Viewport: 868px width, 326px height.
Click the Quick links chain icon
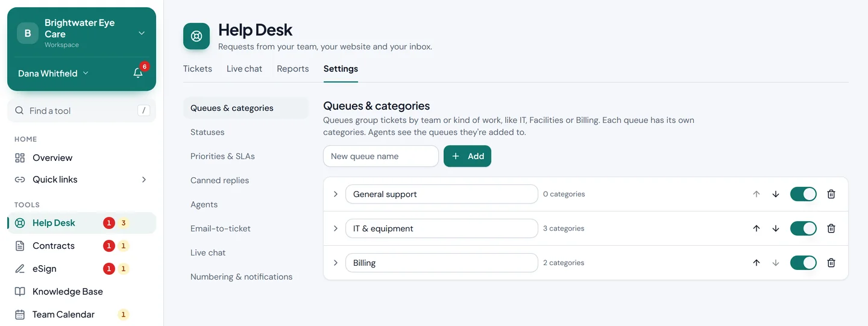pyautogui.click(x=20, y=180)
